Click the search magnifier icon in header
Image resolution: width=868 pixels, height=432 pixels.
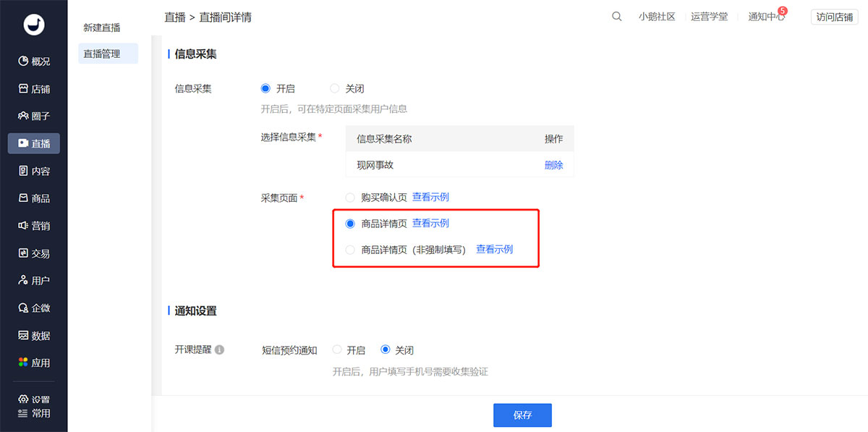click(616, 17)
